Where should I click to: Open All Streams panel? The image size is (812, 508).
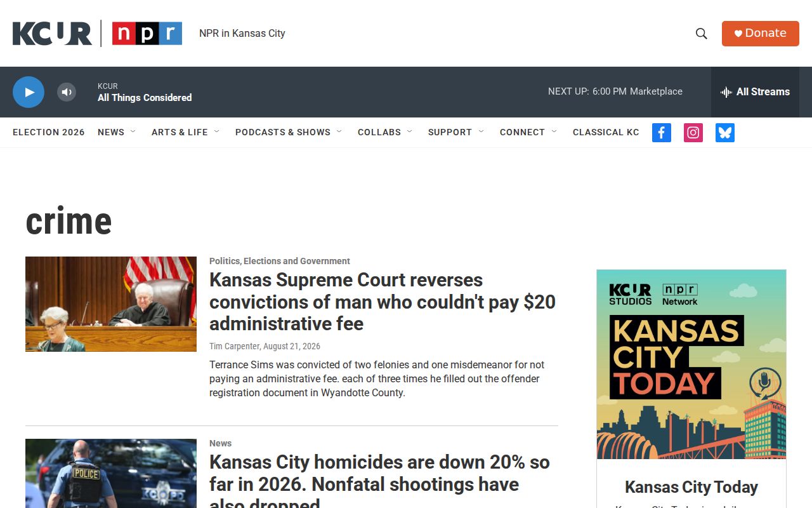pyautogui.click(x=755, y=92)
